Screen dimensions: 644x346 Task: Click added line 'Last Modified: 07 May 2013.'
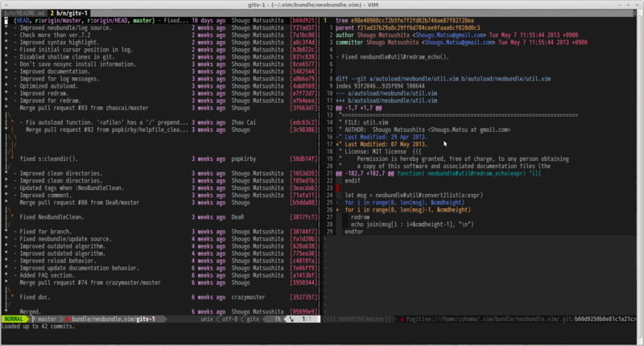pyautogui.click(x=382, y=144)
